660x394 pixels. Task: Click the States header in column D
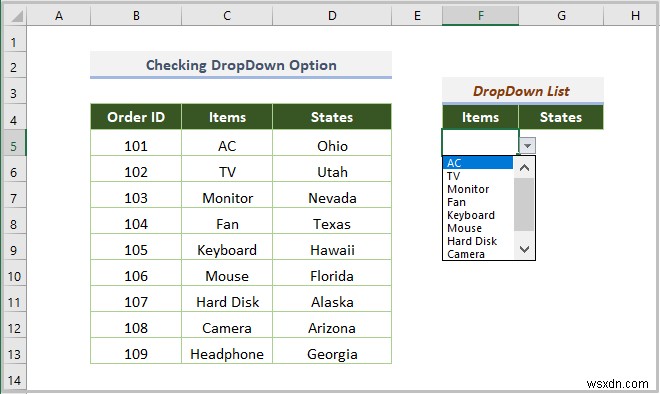[332, 117]
